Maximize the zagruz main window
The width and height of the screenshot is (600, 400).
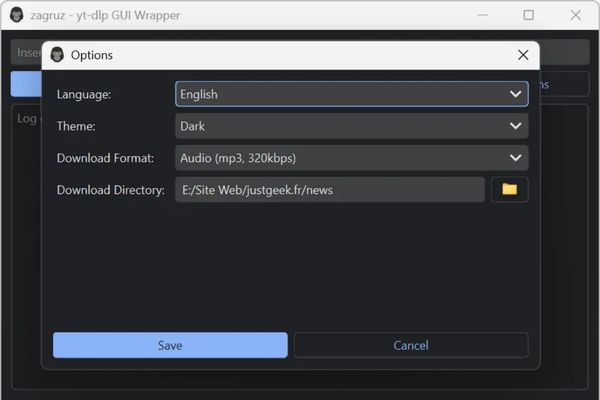(528, 15)
